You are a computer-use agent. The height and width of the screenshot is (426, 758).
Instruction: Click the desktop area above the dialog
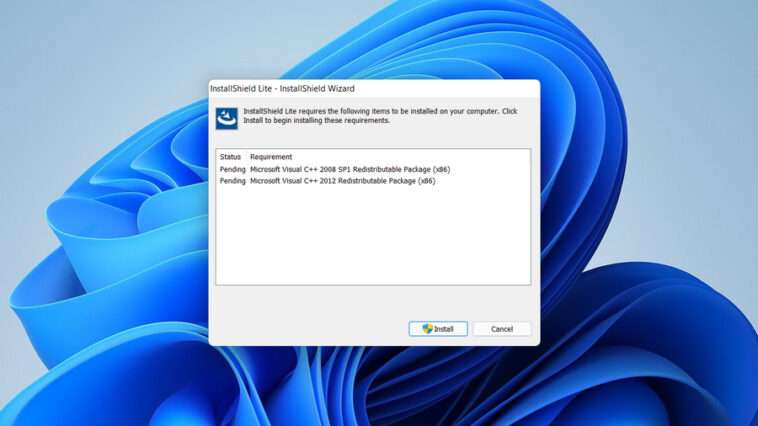pyautogui.click(x=373, y=40)
